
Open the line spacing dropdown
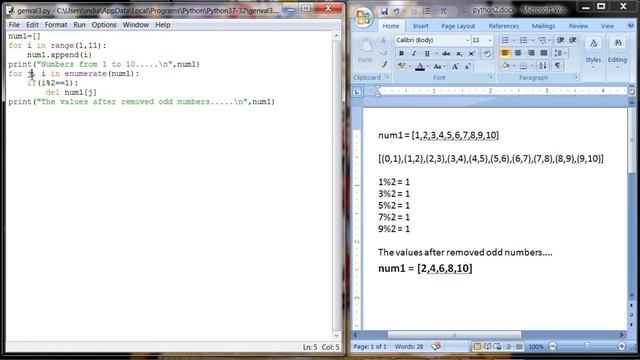click(560, 53)
